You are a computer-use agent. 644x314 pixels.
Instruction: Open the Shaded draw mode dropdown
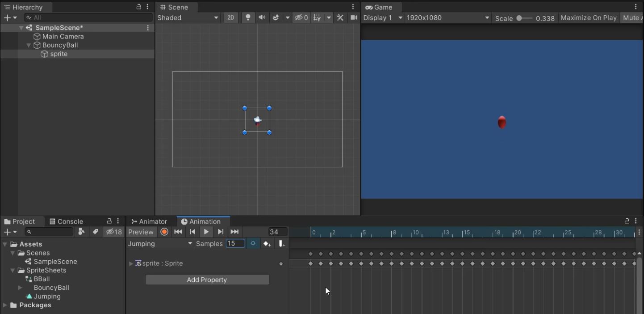click(188, 18)
